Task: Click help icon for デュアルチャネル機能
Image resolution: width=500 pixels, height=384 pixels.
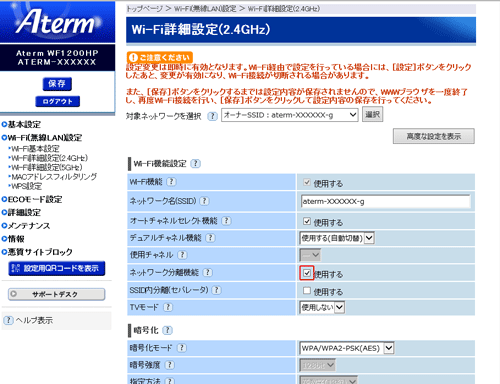Action: (210, 238)
